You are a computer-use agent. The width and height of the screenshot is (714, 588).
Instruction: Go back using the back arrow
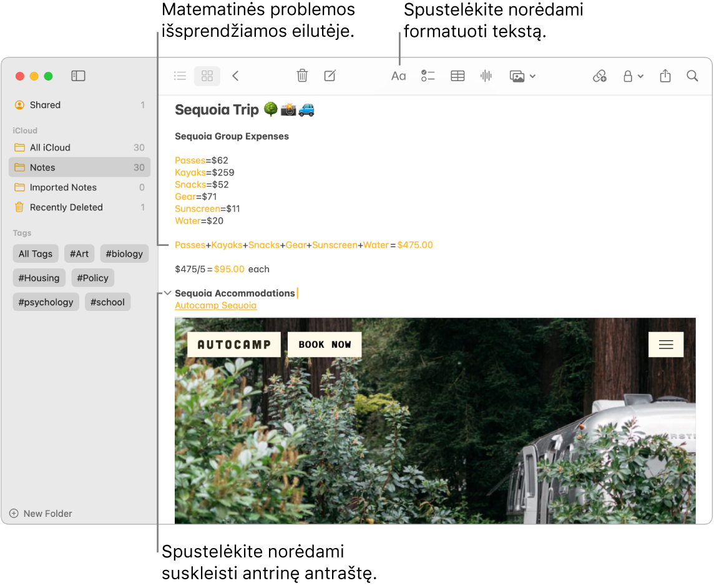235,76
